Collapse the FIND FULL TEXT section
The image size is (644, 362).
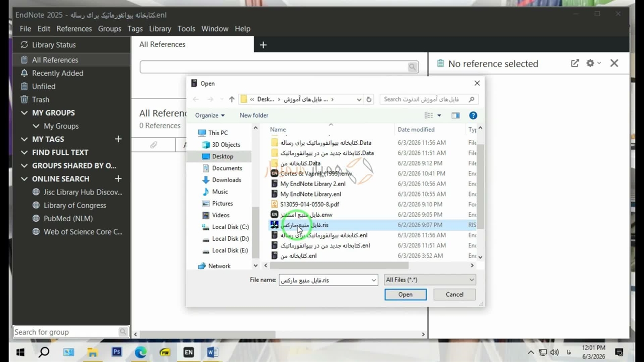click(24, 152)
